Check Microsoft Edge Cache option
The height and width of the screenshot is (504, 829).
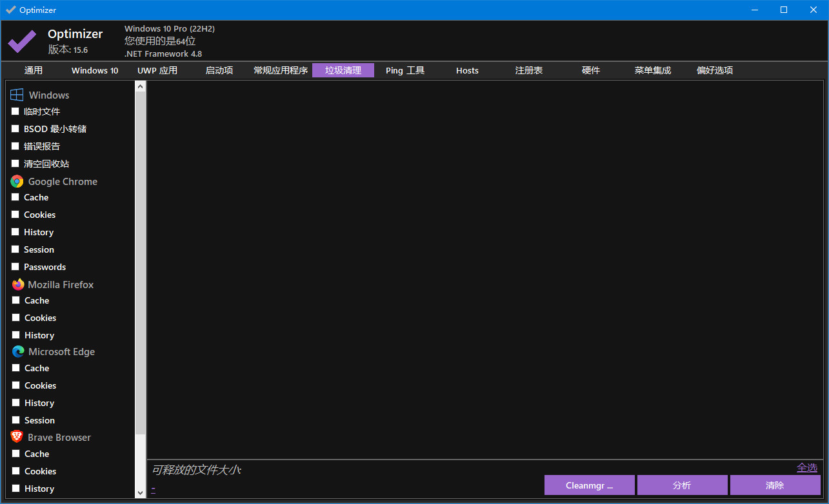click(x=15, y=367)
